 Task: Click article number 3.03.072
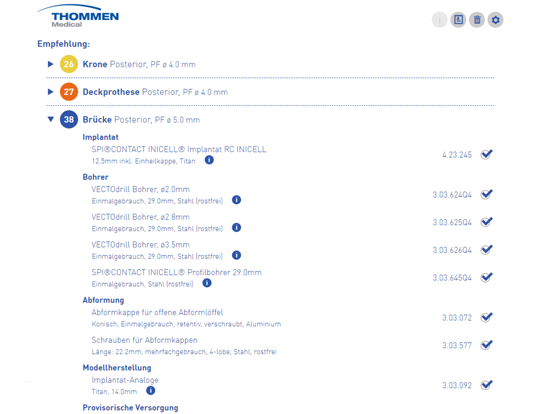point(457,318)
